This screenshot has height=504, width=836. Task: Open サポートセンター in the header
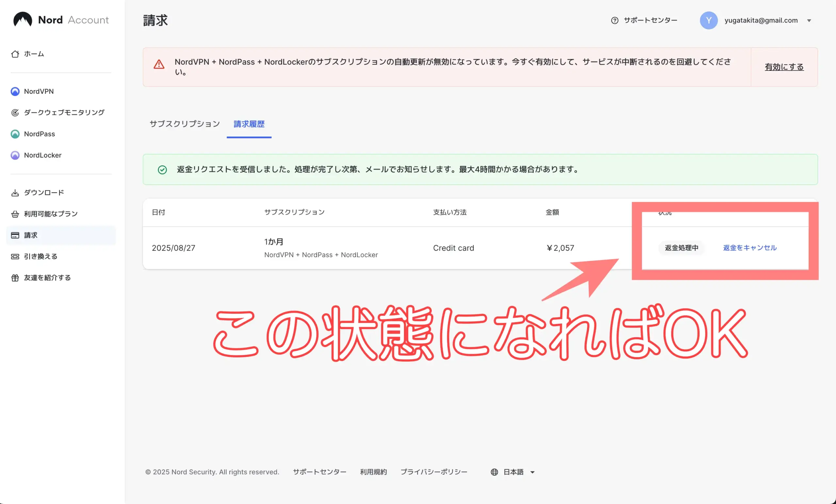tap(651, 20)
